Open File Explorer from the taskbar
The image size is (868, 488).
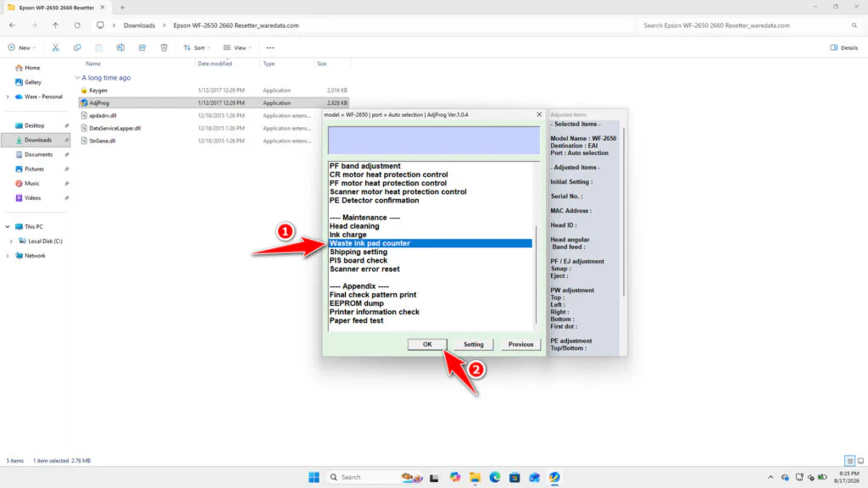[475, 477]
